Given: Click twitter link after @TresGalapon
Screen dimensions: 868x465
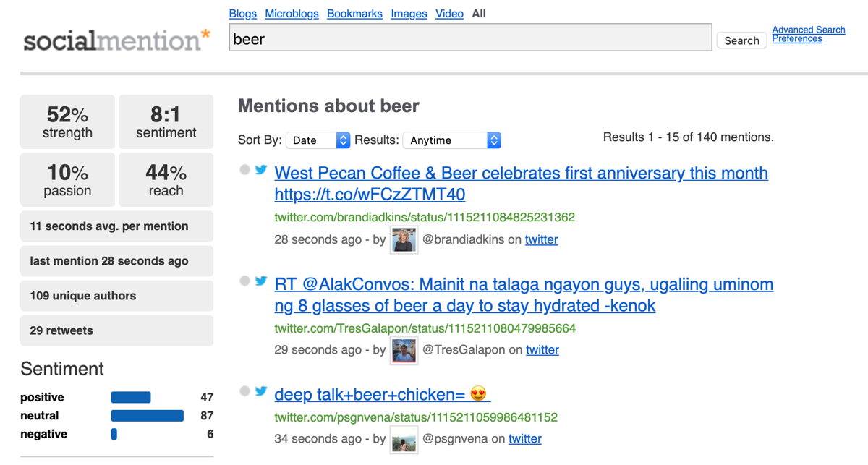Looking at the screenshot, I should point(542,350).
